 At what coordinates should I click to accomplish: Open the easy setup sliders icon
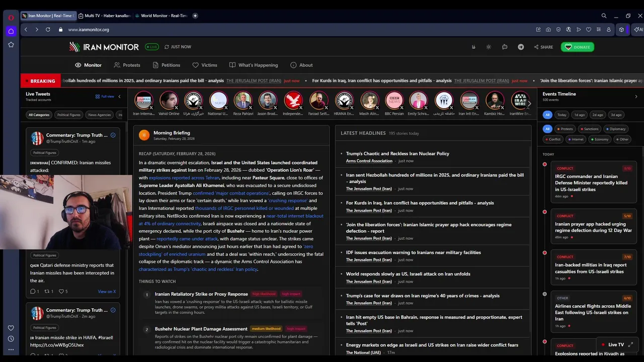(x=598, y=30)
